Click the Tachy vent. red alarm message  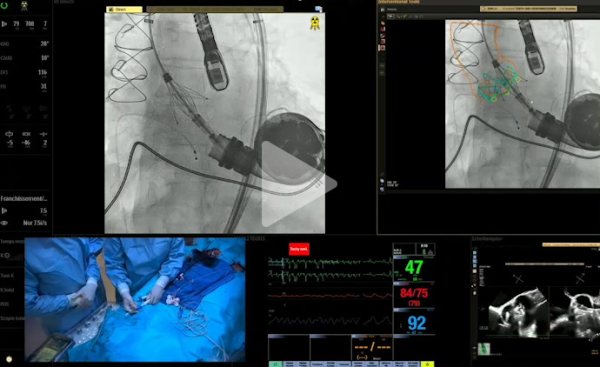pyautogui.click(x=299, y=249)
